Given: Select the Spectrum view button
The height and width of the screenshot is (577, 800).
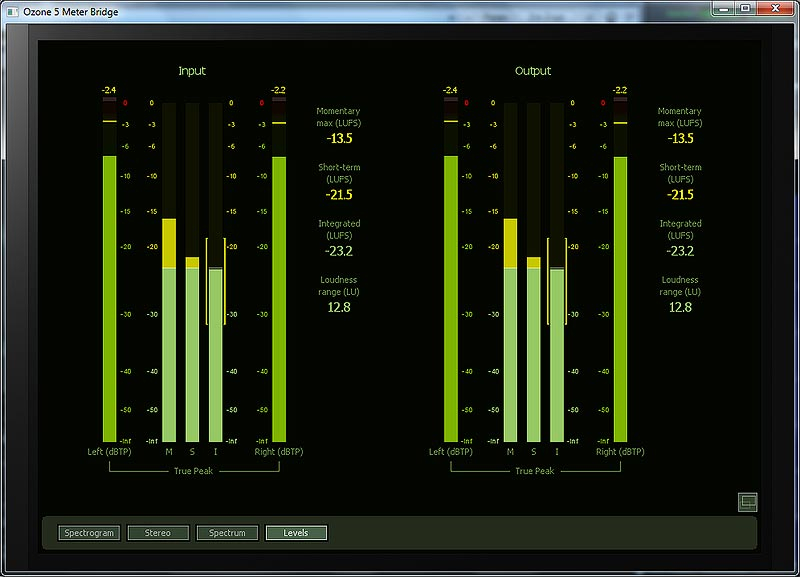Looking at the screenshot, I should (227, 533).
